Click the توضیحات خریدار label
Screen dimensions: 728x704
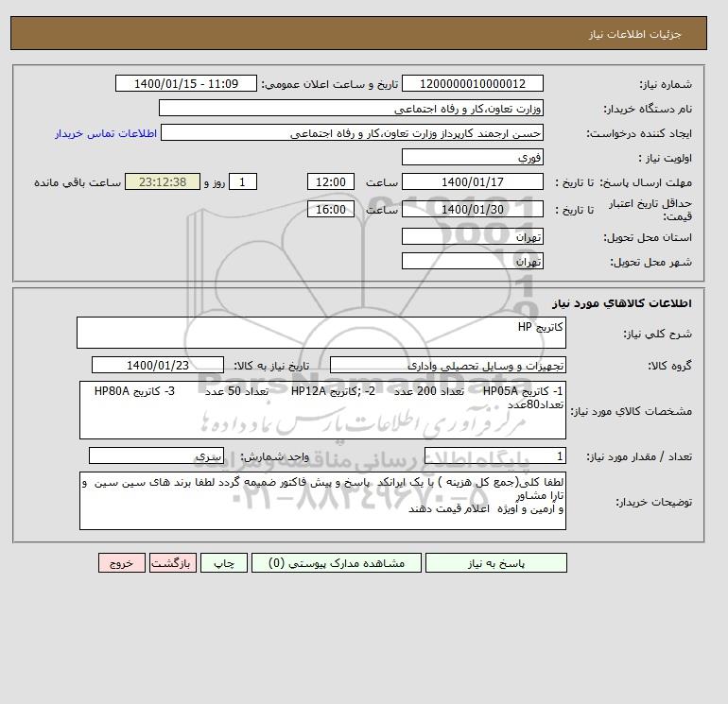tap(654, 502)
